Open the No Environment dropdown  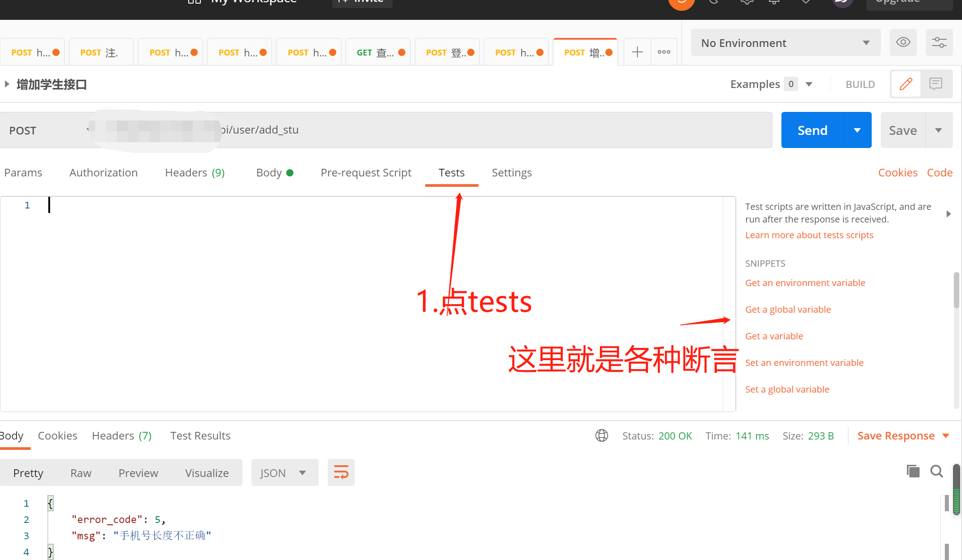[785, 43]
